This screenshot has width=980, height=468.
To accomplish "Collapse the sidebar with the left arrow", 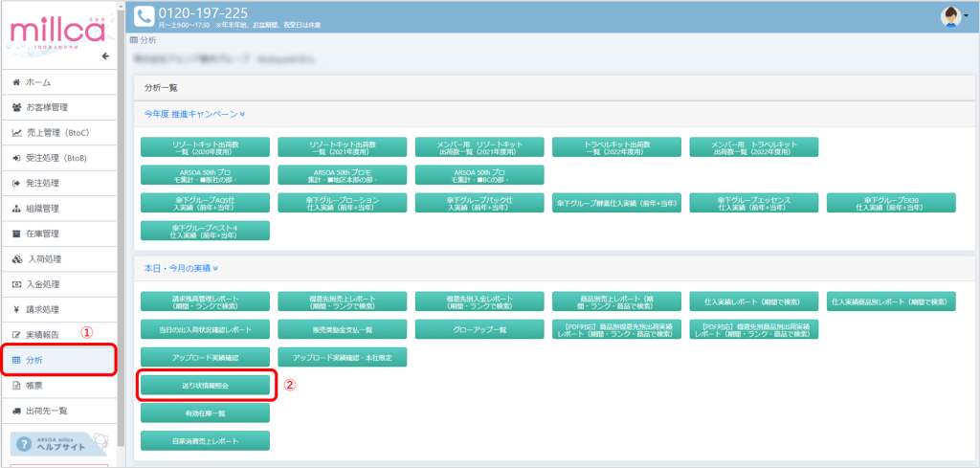I will coord(105,56).
